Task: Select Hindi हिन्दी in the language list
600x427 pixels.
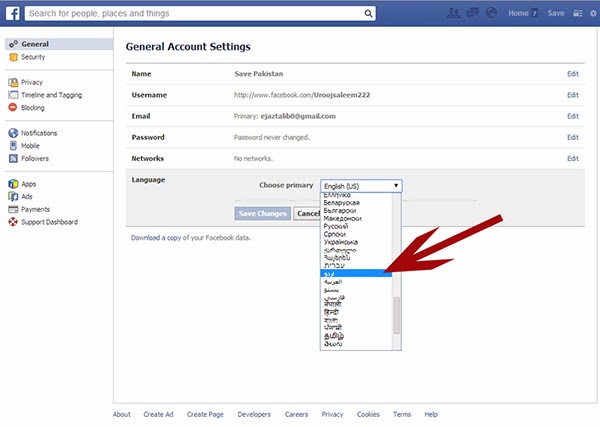Action: point(331,312)
